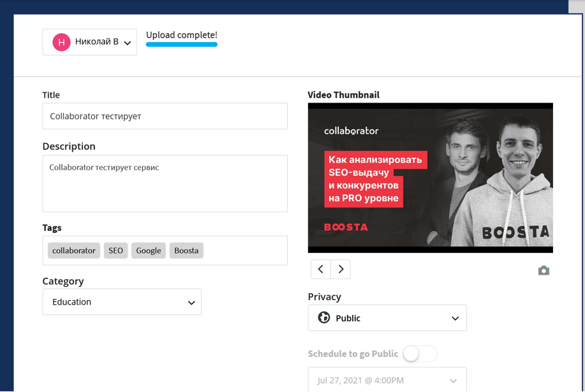Open the Category dropdown showing Education
The height and width of the screenshot is (392, 585).
[121, 301]
